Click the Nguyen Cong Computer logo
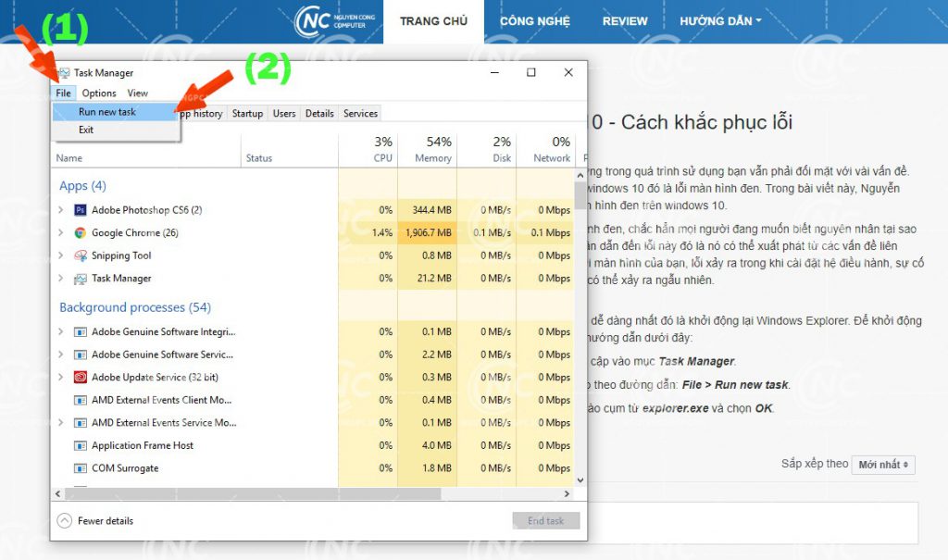Screen dimensions: 948x560 (335, 21)
